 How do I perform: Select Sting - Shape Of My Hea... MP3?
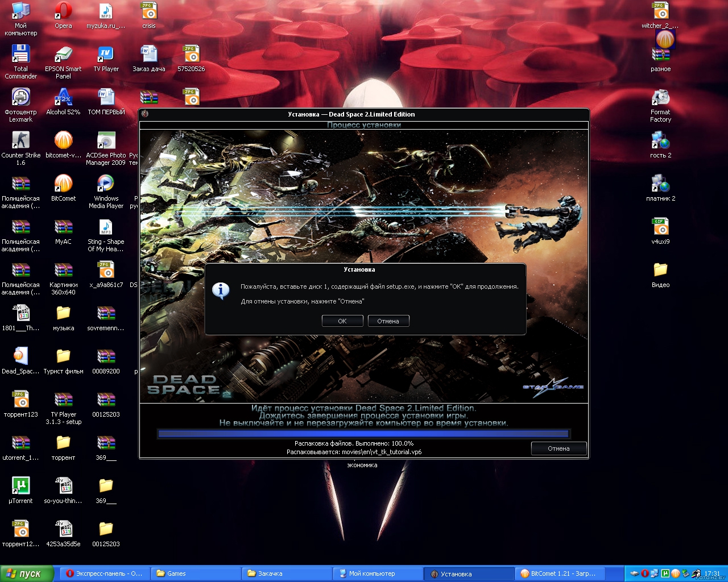106,235
